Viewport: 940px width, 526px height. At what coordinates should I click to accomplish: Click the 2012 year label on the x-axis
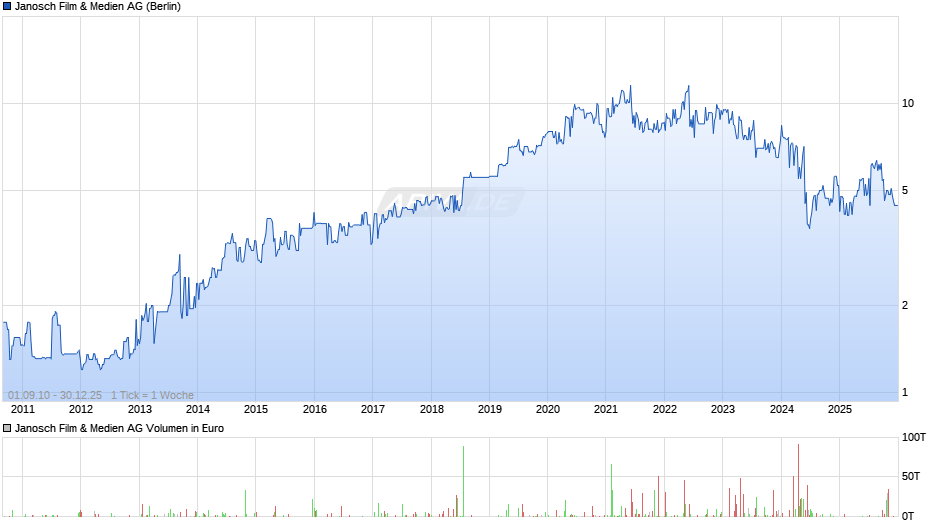[x=81, y=409]
